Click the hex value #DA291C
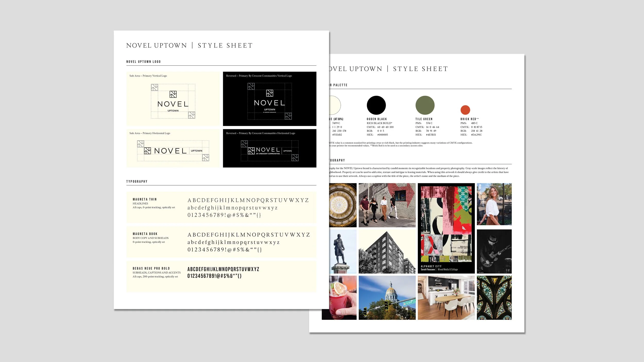The height and width of the screenshot is (362, 644). coord(476,135)
